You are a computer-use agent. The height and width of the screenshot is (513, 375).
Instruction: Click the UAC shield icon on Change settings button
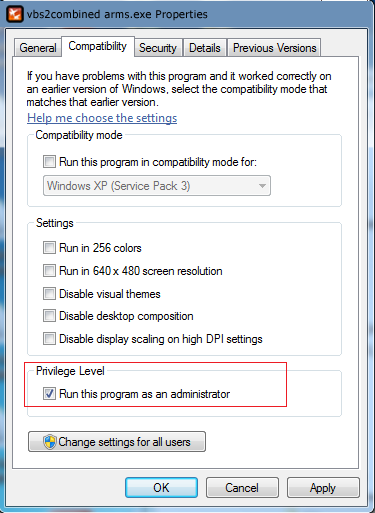point(50,442)
